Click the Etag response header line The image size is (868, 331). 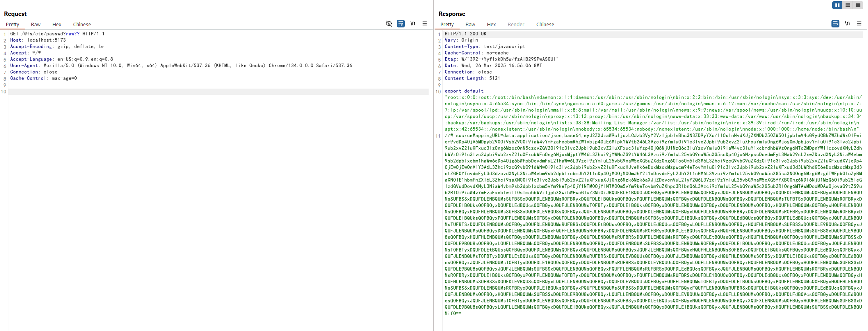pyautogui.click(x=502, y=59)
